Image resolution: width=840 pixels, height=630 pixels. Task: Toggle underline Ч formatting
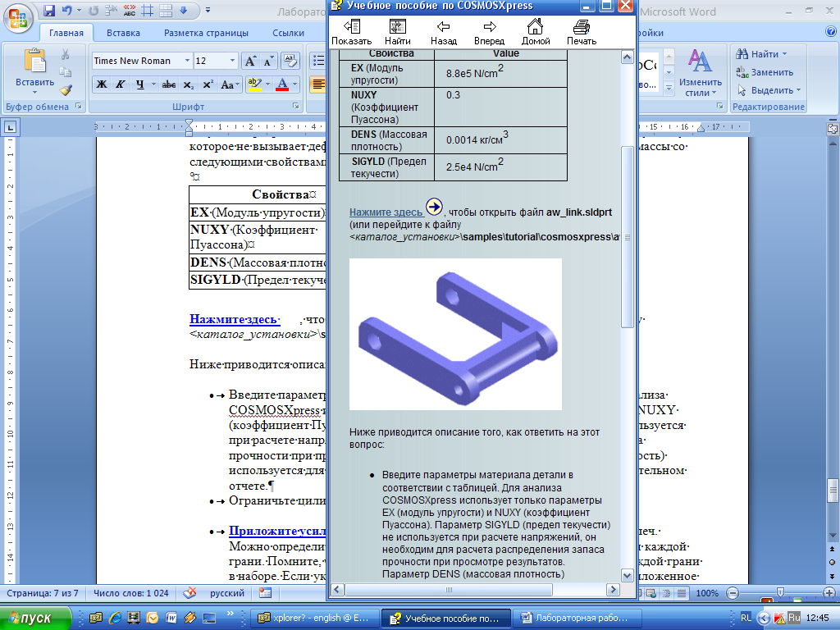click(x=139, y=84)
